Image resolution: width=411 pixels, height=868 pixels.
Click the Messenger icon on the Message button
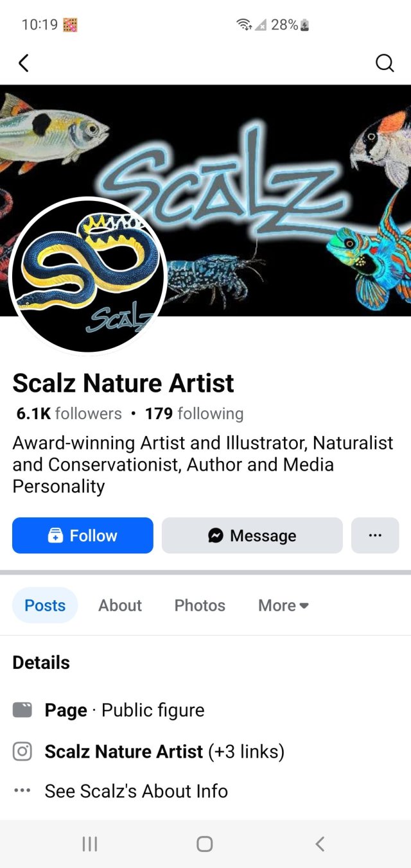[x=216, y=535]
